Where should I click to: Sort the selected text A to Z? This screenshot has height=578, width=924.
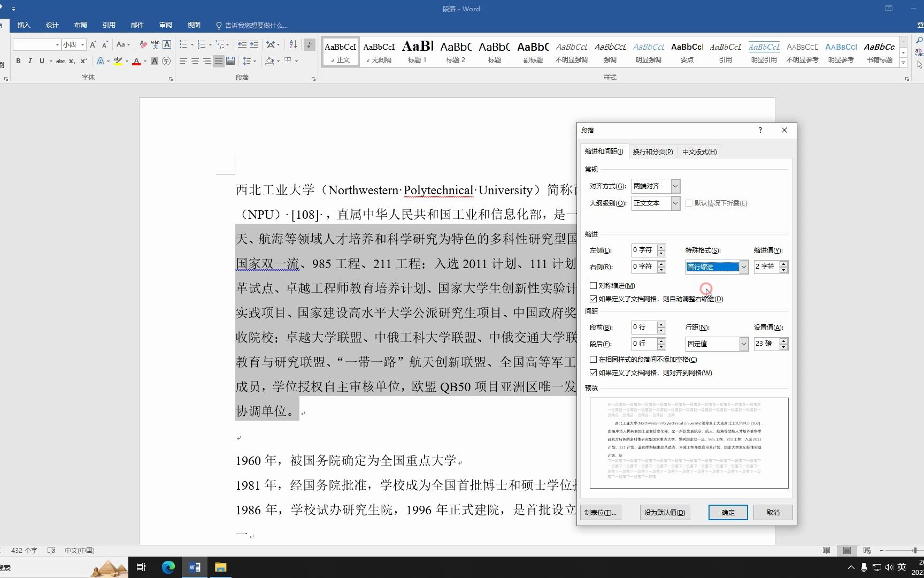click(x=293, y=44)
